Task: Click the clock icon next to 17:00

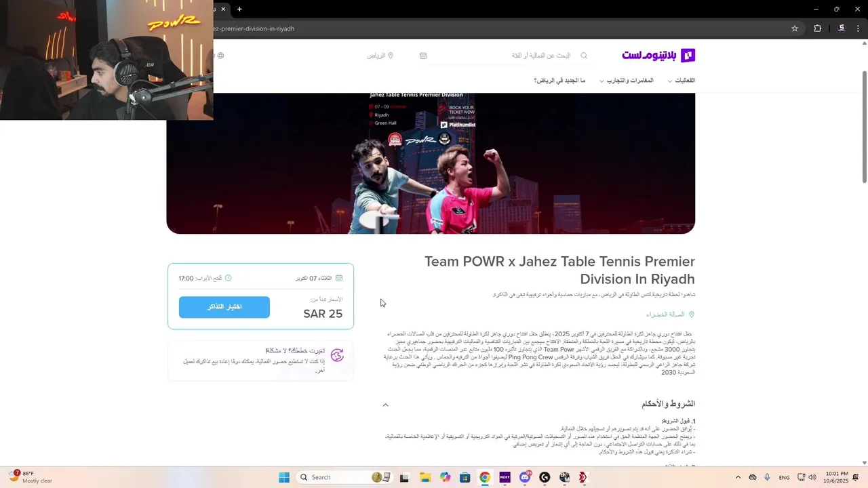Action: coord(228,278)
